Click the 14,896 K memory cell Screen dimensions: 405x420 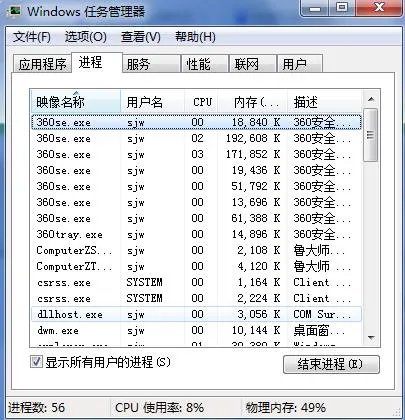pyautogui.click(x=256, y=234)
